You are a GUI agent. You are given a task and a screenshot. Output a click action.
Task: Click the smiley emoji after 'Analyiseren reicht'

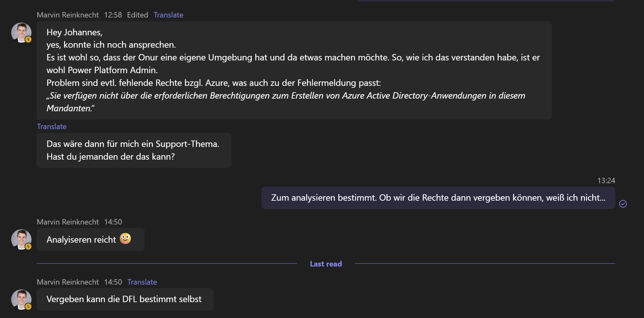[x=125, y=238]
